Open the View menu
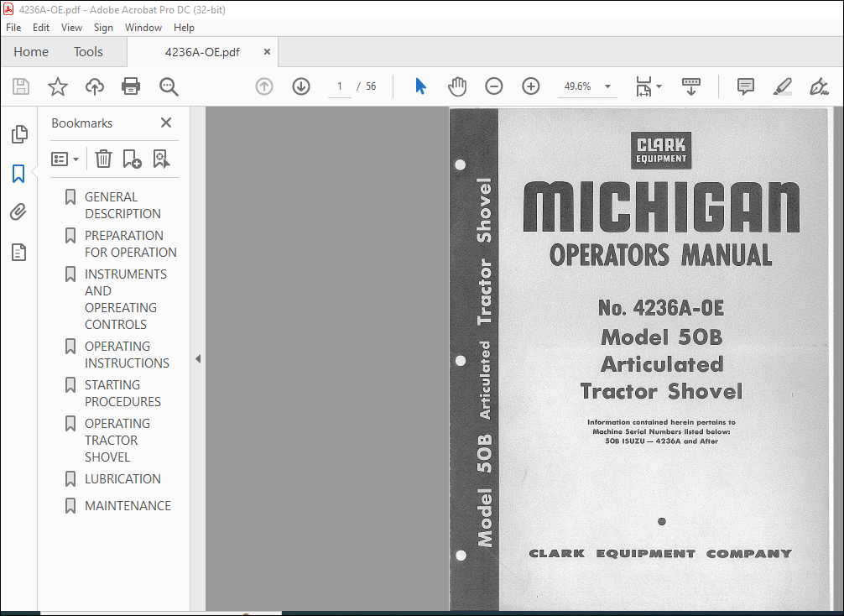This screenshot has width=844, height=616. coord(71,28)
